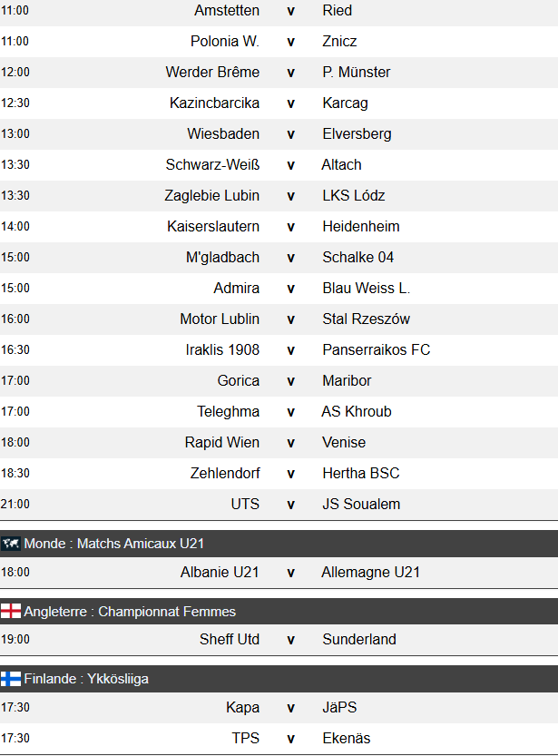Screen dimensions: 558x756
Task: Click the world map icon beside Monde
Action: tap(12, 544)
